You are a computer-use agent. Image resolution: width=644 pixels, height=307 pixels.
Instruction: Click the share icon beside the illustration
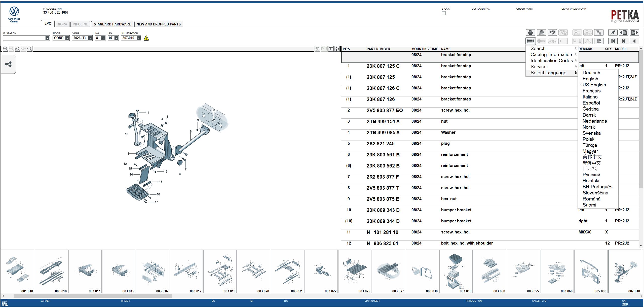pyautogui.click(x=8, y=64)
